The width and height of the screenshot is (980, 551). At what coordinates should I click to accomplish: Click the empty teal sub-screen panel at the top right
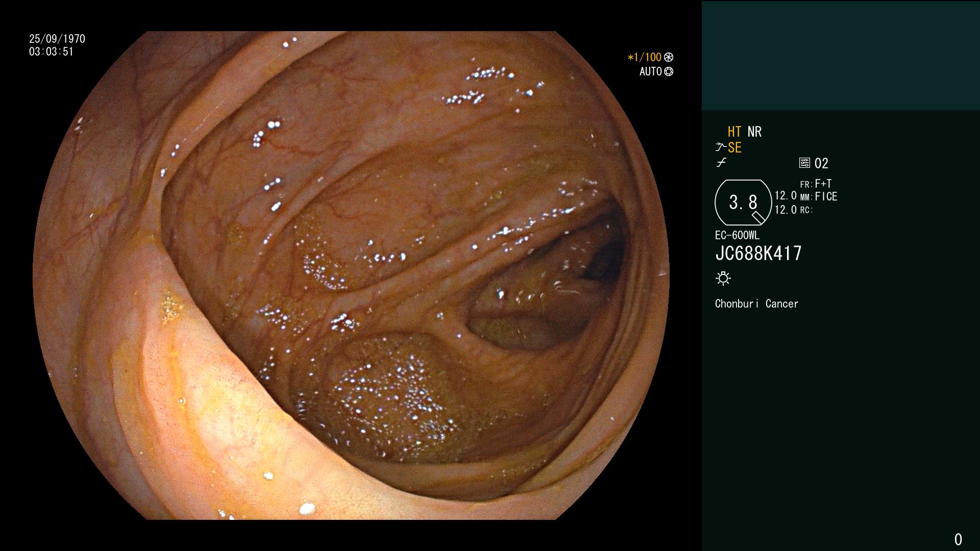841,55
